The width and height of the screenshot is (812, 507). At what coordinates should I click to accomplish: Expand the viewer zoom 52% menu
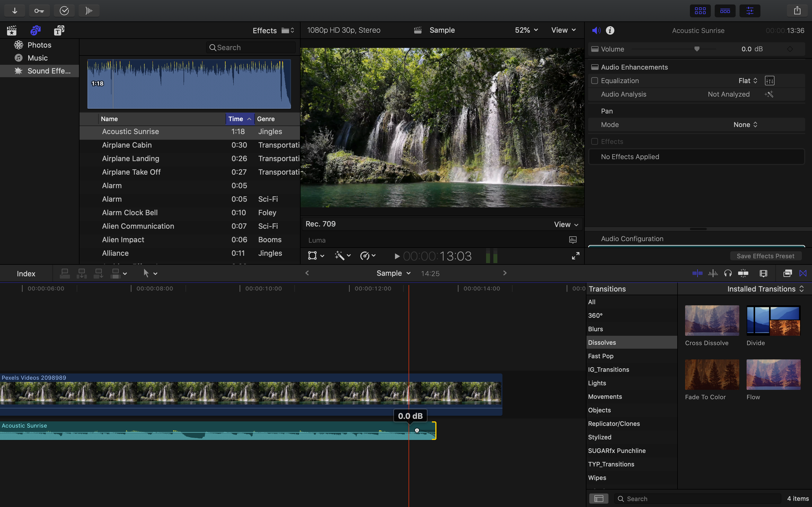[526, 30]
